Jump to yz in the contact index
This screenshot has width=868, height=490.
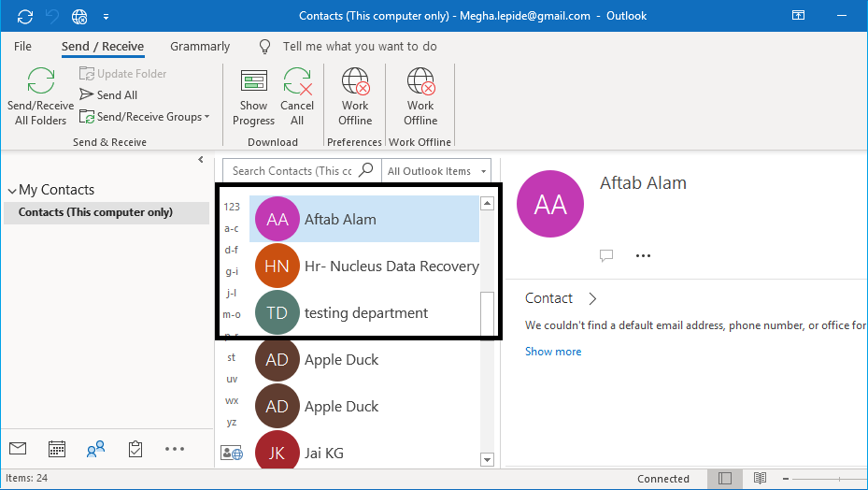click(232, 423)
